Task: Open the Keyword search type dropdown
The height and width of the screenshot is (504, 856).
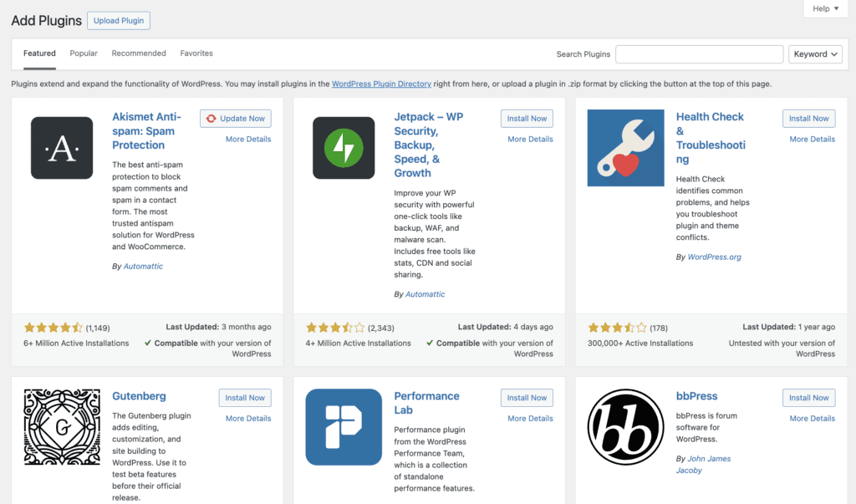Action: [815, 54]
